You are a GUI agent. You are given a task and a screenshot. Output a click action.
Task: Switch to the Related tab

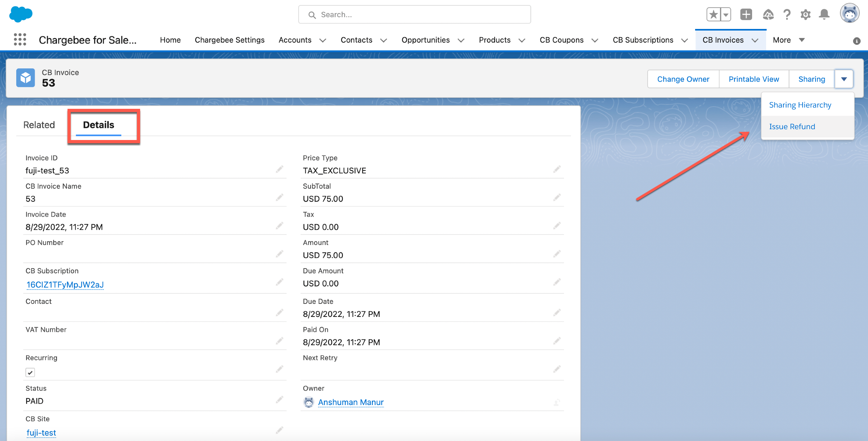[x=39, y=125]
